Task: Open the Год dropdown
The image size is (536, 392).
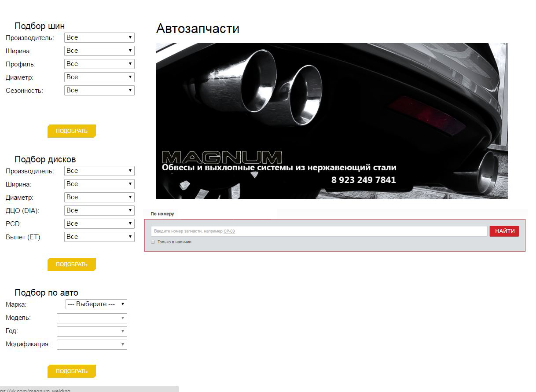Action: pos(92,331)
